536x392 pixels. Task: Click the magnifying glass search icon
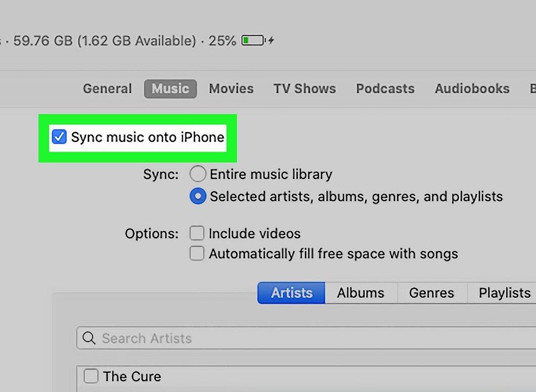coord(89,338)
